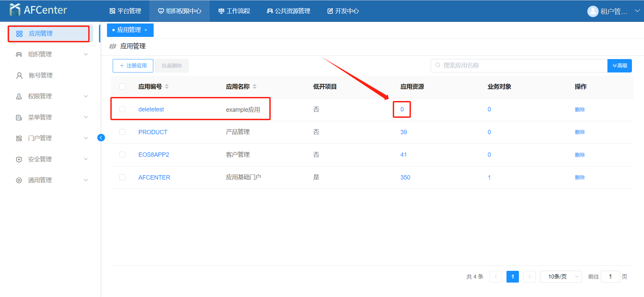Screen dimensions: 644x297
Task: Select the PRODUCT row checkbox
Action: pos(122,132)
